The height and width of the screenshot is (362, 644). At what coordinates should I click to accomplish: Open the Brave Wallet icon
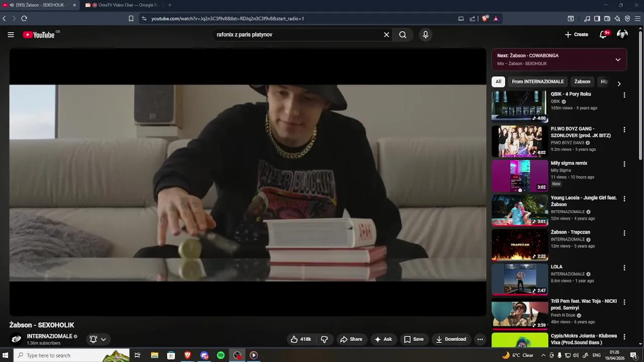[x=607, y=19]
